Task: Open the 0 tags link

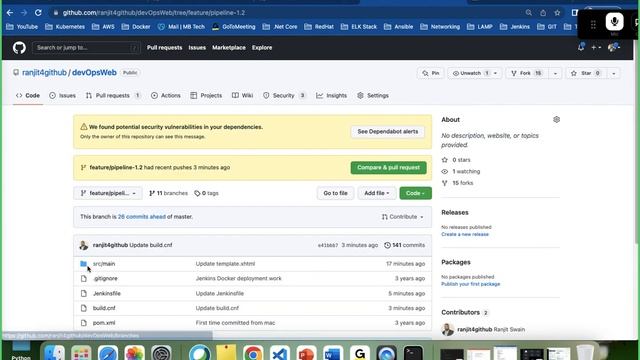Action: click(206, 193)
